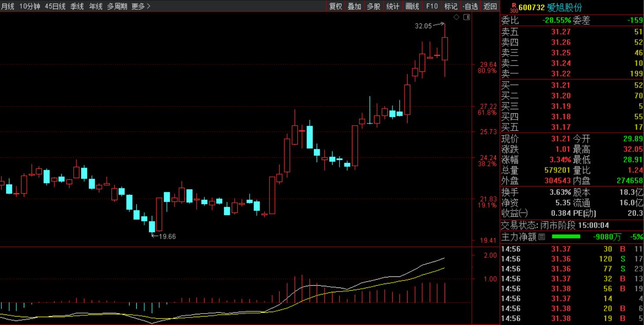
Task: Select the 14:56 trade row with volume 56
Action: click(x=572, y=288)
